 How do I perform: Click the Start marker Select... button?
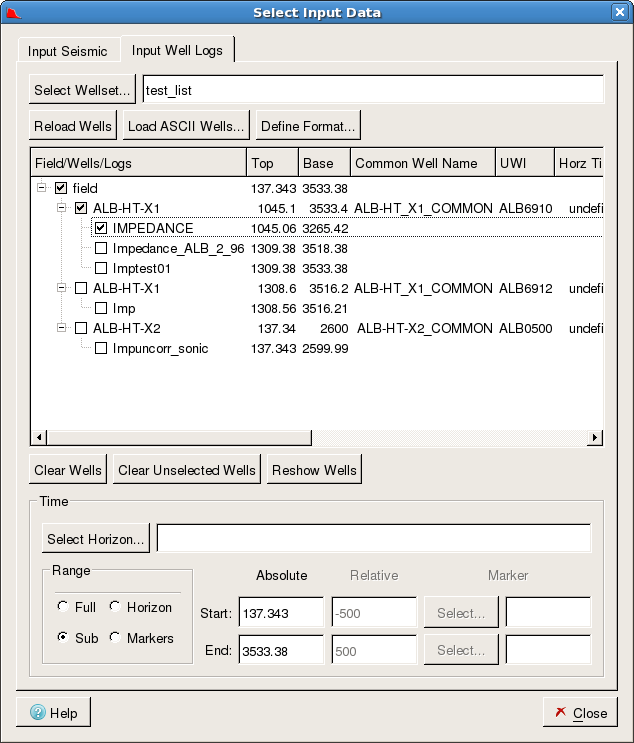click(x=461, y=613)
